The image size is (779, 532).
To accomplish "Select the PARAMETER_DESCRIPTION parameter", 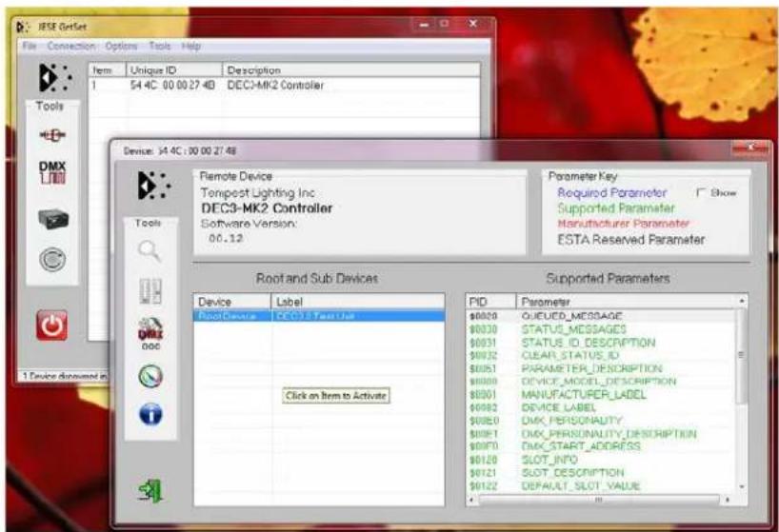I will (591, 368).
